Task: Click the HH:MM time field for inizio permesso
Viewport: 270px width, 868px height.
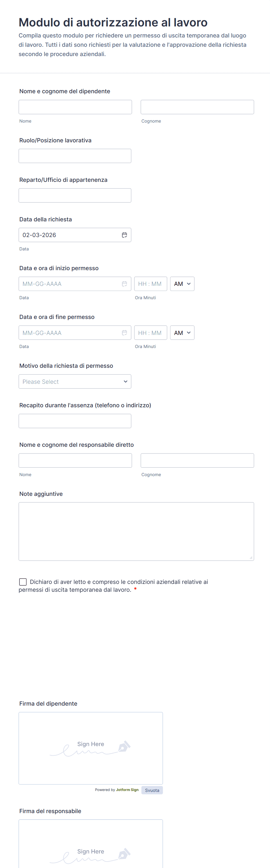Action: (x=150, y=284)
